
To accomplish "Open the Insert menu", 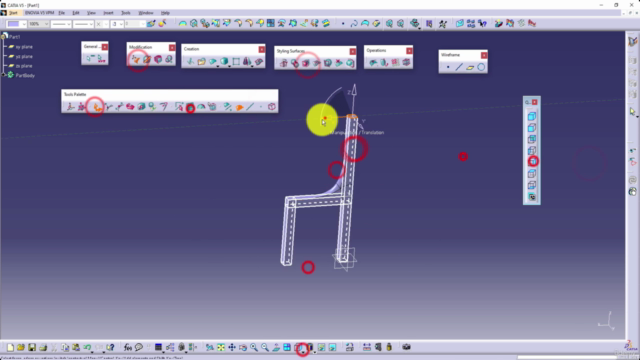I will tap(108, 13).
